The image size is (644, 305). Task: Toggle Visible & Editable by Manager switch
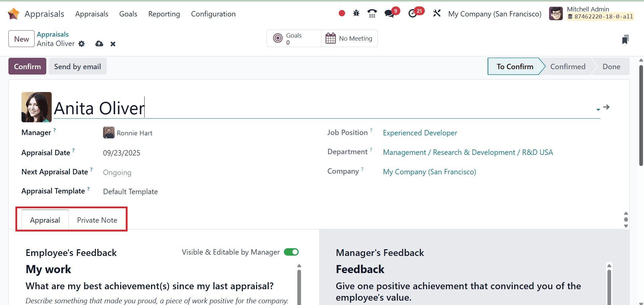(x=291, y=252)
